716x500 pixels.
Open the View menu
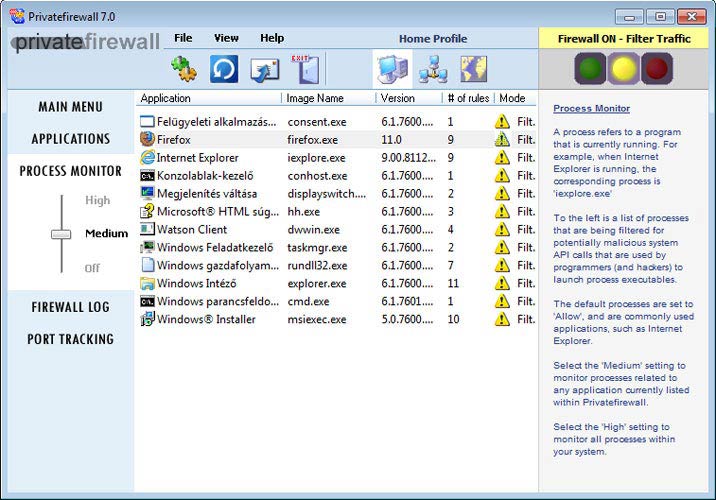click(226, 38)
